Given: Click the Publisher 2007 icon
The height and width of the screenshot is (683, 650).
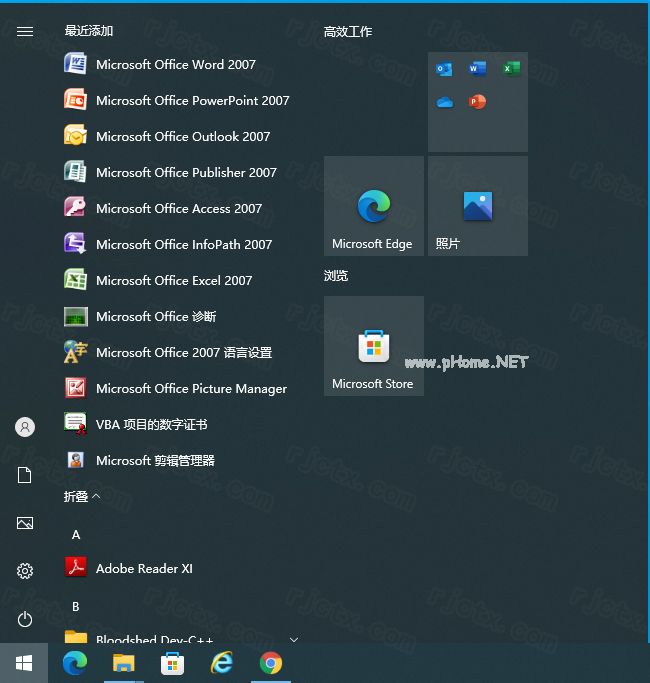Looking at the screenshot, I should pos(75,172).
